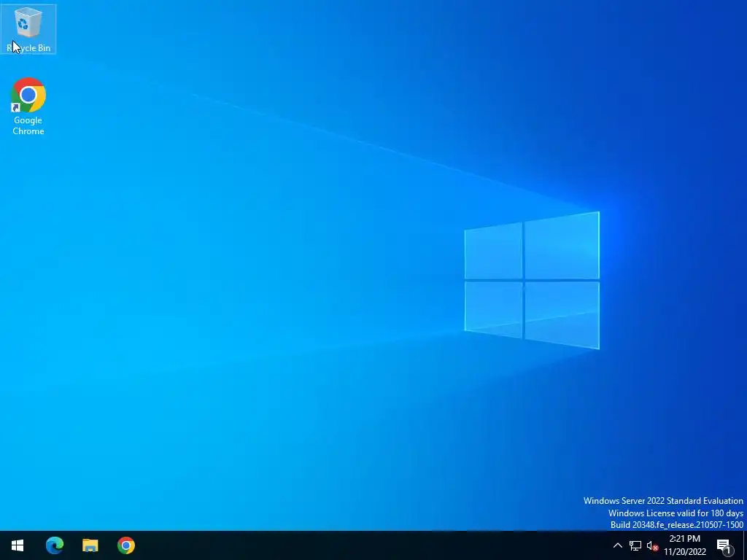
Task: Select the Recycle Bin desktop icon
Action: [28, 29]
